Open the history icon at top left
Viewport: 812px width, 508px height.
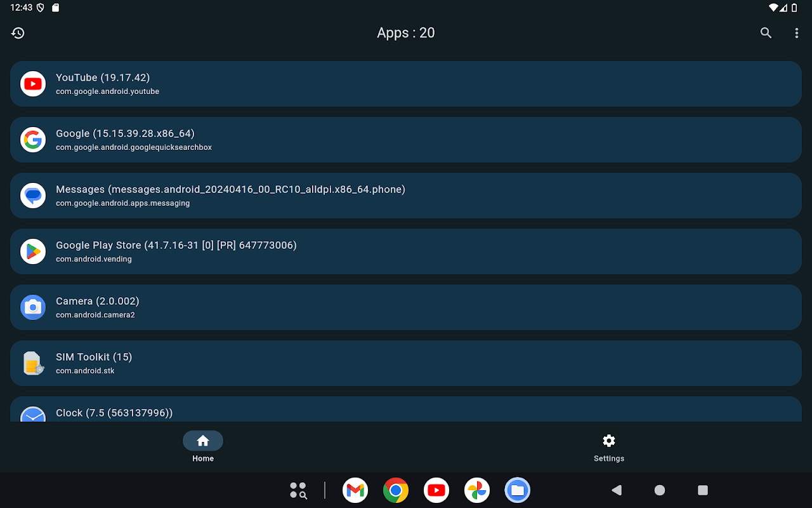pyautogui.click(x=18, y=33)
